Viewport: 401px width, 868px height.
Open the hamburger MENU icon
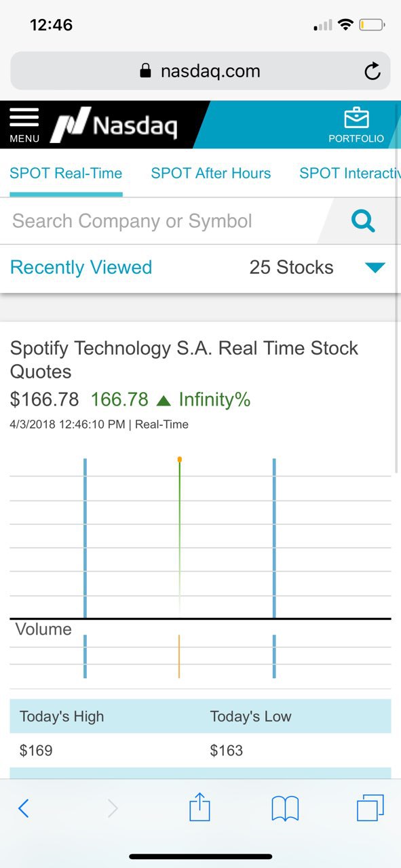tap(24, 125)
